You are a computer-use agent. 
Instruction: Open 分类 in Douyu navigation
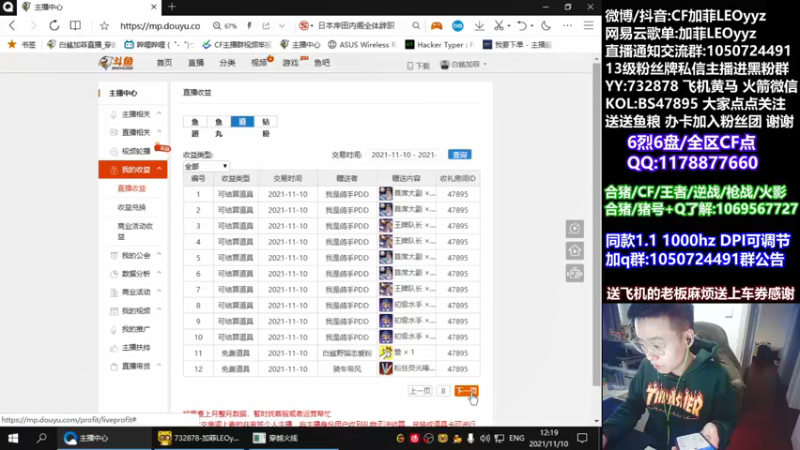click(x=228, y=63)
